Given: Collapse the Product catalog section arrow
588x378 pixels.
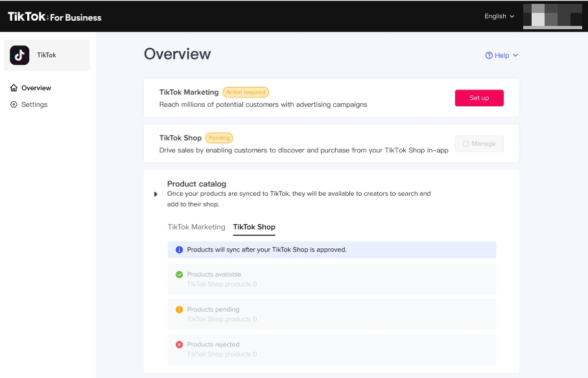Looking at the screenshot, I should click(x=156, y=194).
